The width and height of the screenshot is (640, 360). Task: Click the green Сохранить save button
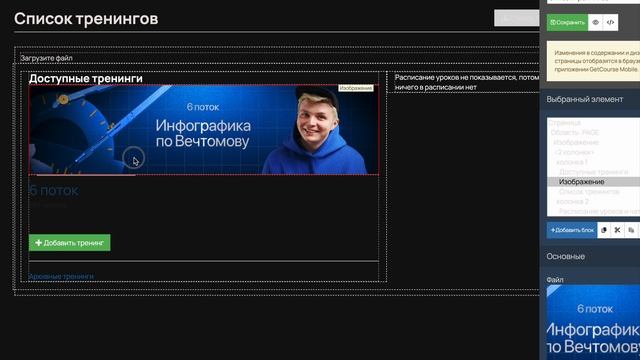[567, 22]
